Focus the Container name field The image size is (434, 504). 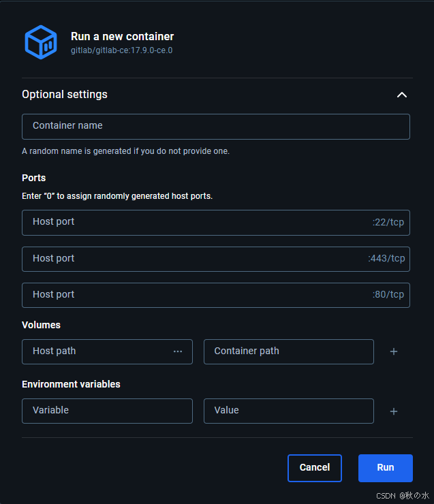216,126
